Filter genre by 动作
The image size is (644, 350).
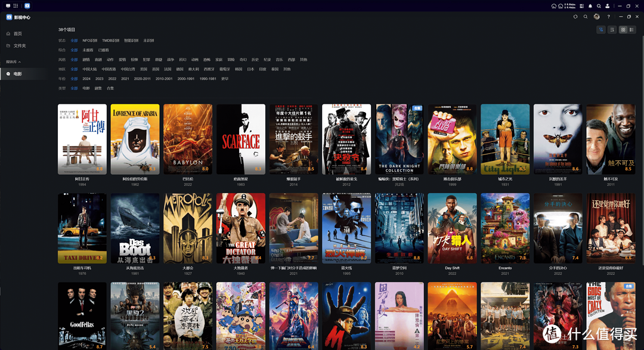pos(110,60)
